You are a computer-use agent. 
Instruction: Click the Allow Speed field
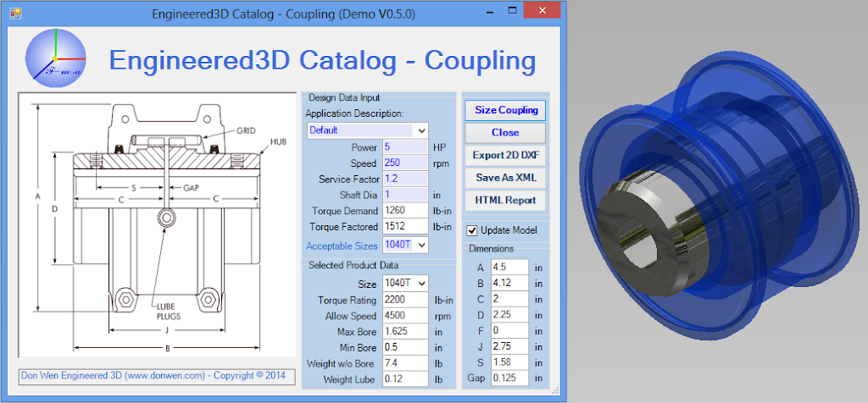pos(404,316)
